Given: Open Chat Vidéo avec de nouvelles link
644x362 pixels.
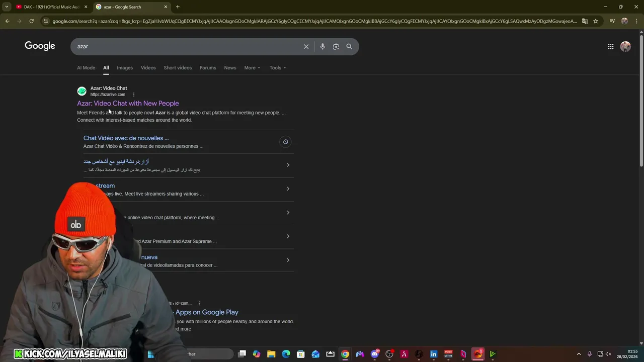Looking at the screenshot, I should [126, 138].
